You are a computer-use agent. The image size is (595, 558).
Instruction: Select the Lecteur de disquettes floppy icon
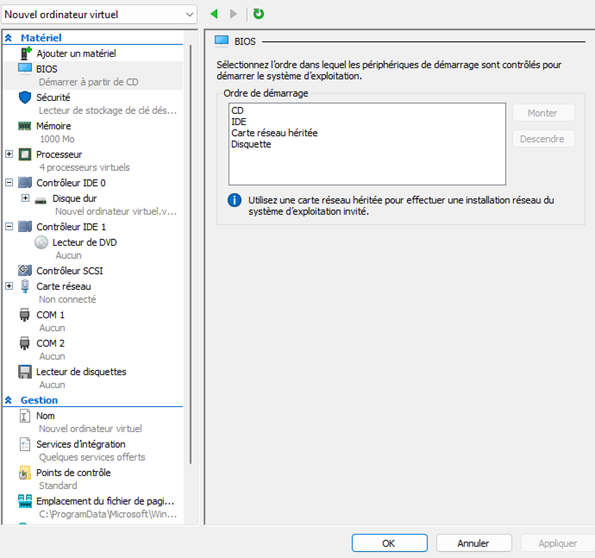pyautogui.click(x=25, y=372)
